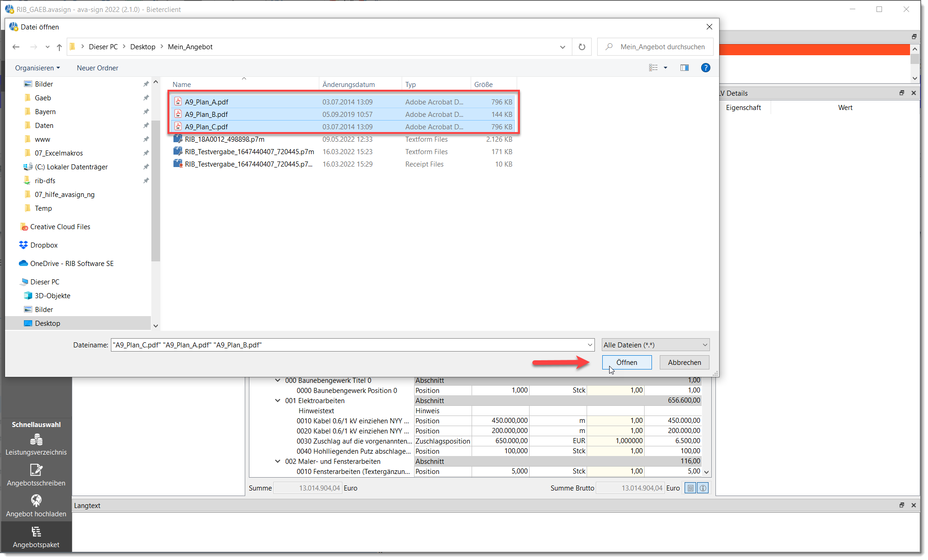Open the file type filter Alle Dateien
Image resolution: width=928 pixels, height=560 pixels.
(655, 345)
